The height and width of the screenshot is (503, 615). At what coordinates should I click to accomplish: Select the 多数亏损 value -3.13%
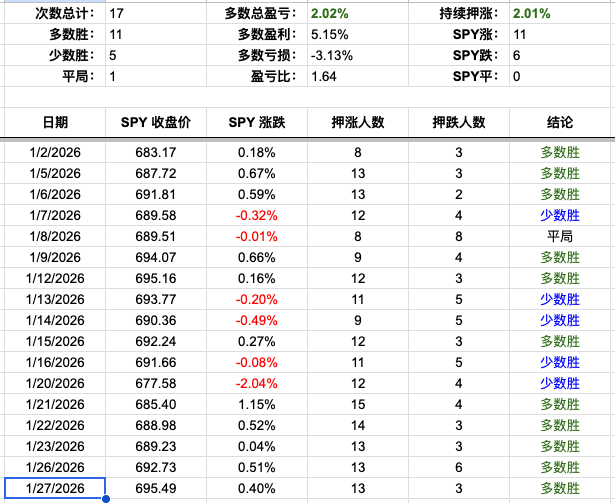click(x=358, y=55)
